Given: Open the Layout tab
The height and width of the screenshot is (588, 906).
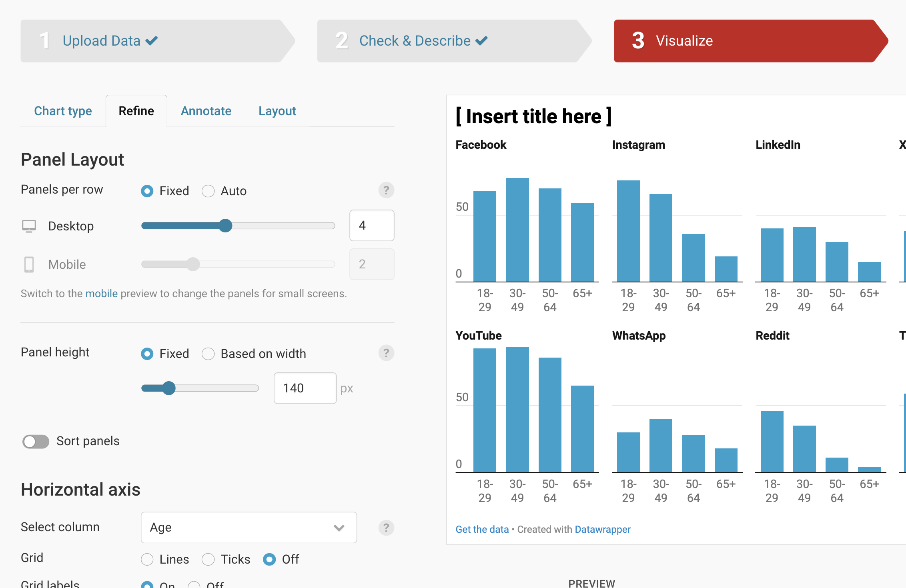Looking at the screenshot, I should pos(277,111).
